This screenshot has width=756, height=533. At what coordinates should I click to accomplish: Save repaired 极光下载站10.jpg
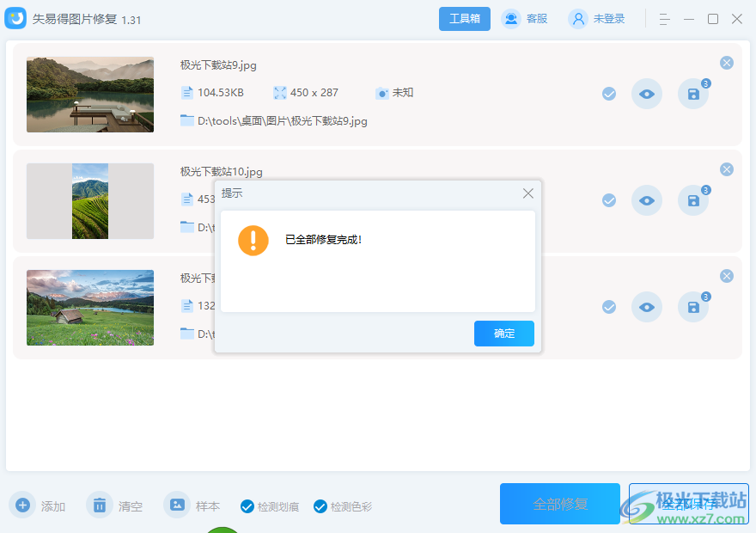693,200
